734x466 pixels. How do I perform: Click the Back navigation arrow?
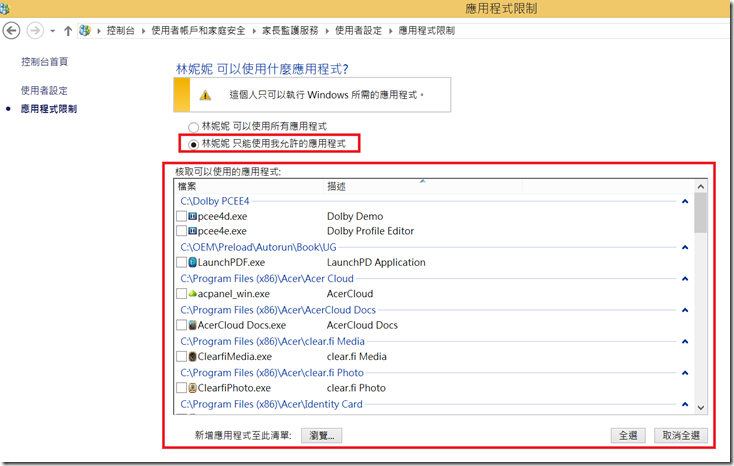coord(13,30)
